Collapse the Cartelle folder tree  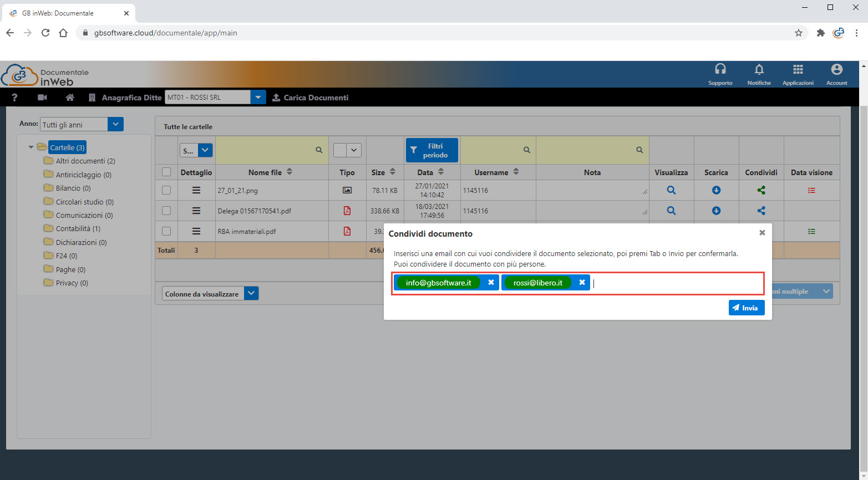click(x=32, y=147)
